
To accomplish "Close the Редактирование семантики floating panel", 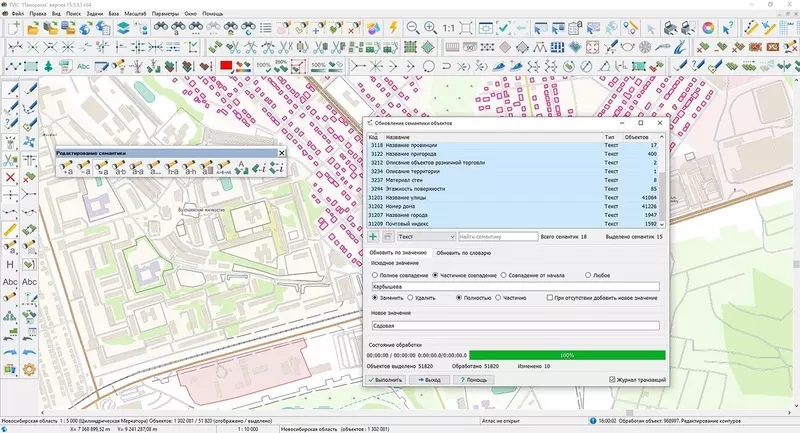I will click(281, 152).
